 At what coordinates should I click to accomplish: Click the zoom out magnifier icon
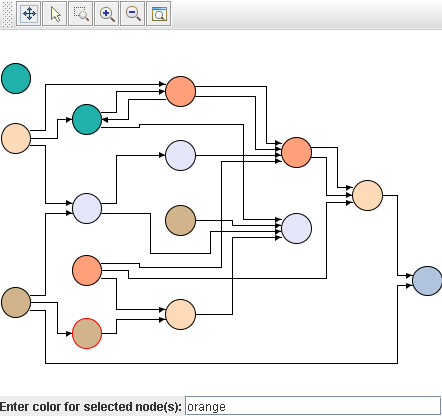point(133,14)
